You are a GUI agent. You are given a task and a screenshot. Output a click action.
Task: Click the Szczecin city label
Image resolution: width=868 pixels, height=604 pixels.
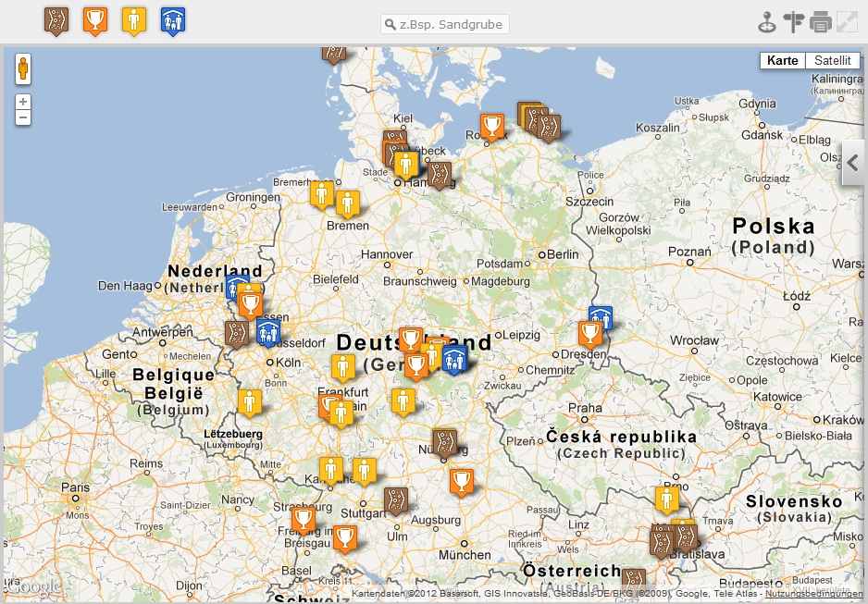(589, 202)
